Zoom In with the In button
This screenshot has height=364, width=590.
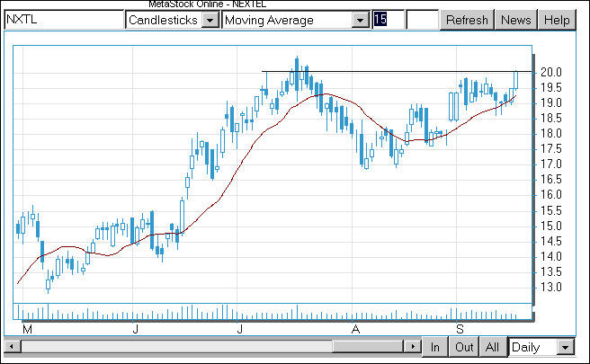pyautogui.click(x=435, y=347)
